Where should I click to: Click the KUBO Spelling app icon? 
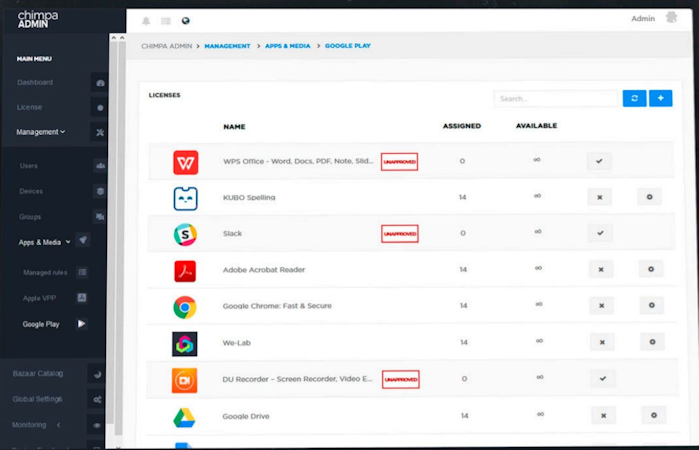click(x=185, y=198)
